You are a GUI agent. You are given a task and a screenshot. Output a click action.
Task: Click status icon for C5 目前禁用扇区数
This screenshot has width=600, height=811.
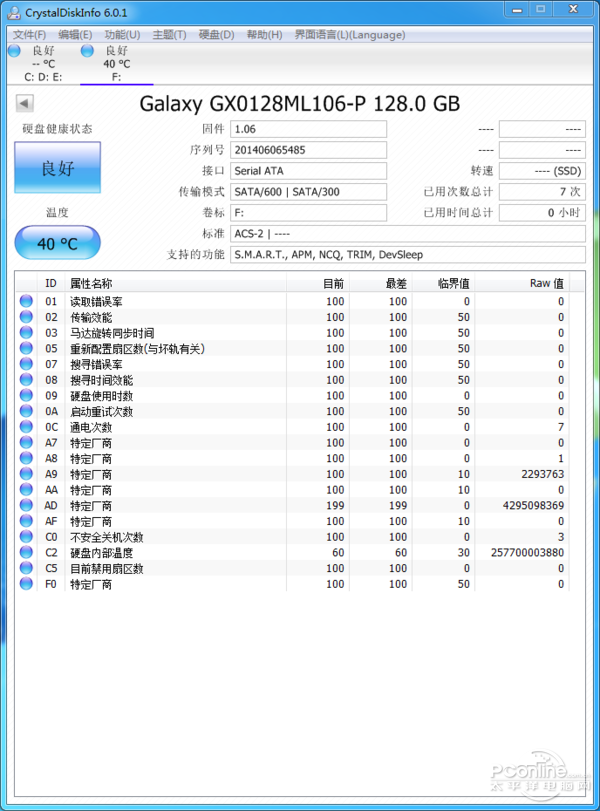coord(26,568)
